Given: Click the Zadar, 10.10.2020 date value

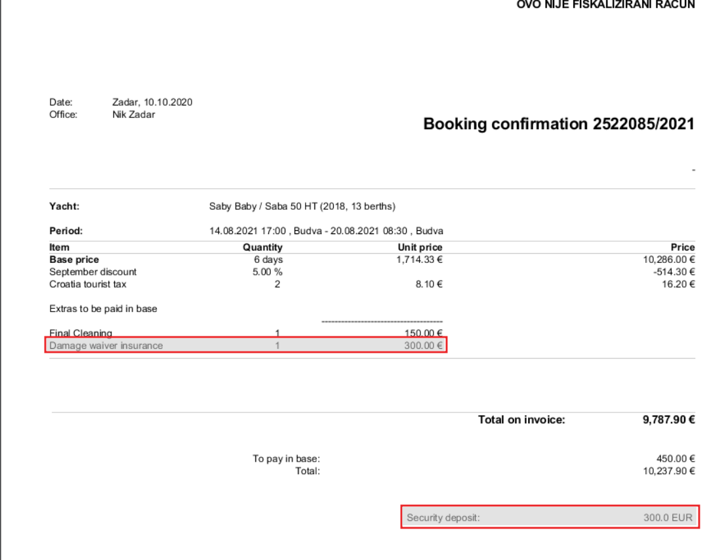Looking at the screenshot, I should (152, 102).
